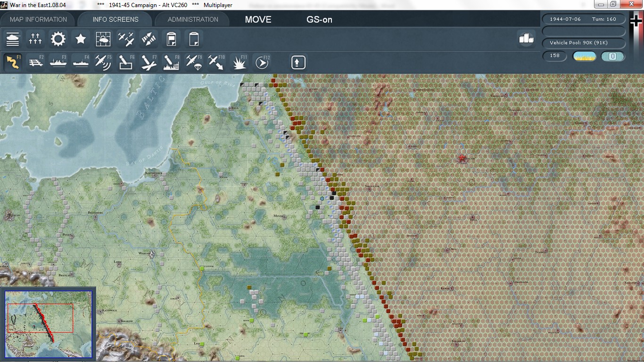The height and width of the screenshot is (362, 644).
Task: Select the F10 air transfer mode
Action: coord(216,62)
